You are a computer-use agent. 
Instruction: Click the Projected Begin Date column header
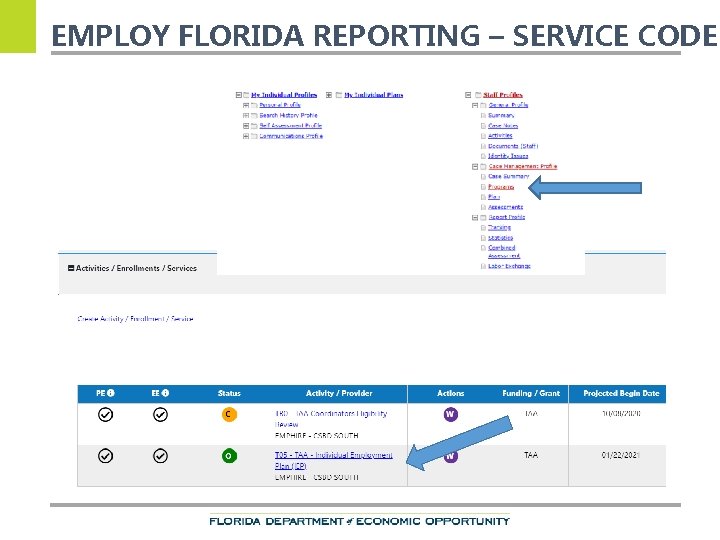[x=621, y=394]
